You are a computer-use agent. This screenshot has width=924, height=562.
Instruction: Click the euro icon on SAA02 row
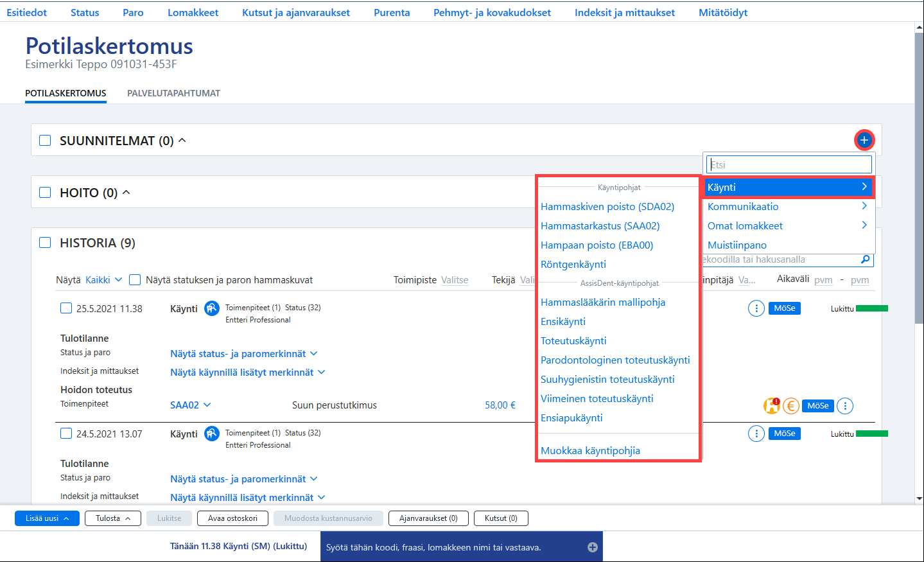(791, 405)
